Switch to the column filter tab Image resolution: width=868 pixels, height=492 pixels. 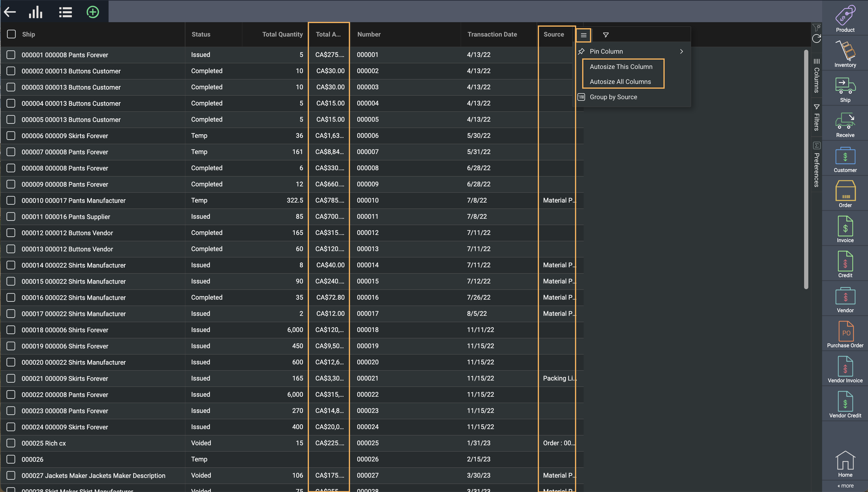(606, 35)
